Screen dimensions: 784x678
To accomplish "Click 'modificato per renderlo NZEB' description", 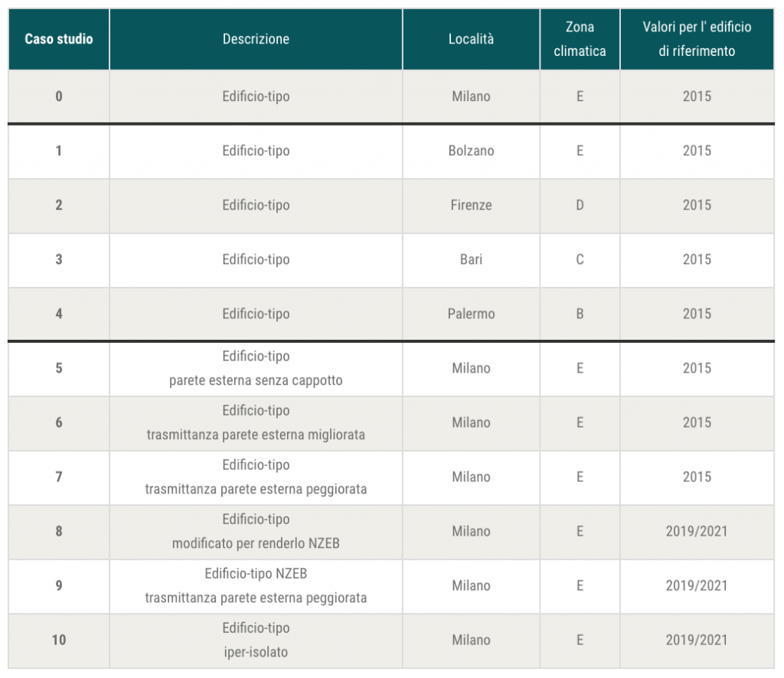I will (x=256, y=543).
